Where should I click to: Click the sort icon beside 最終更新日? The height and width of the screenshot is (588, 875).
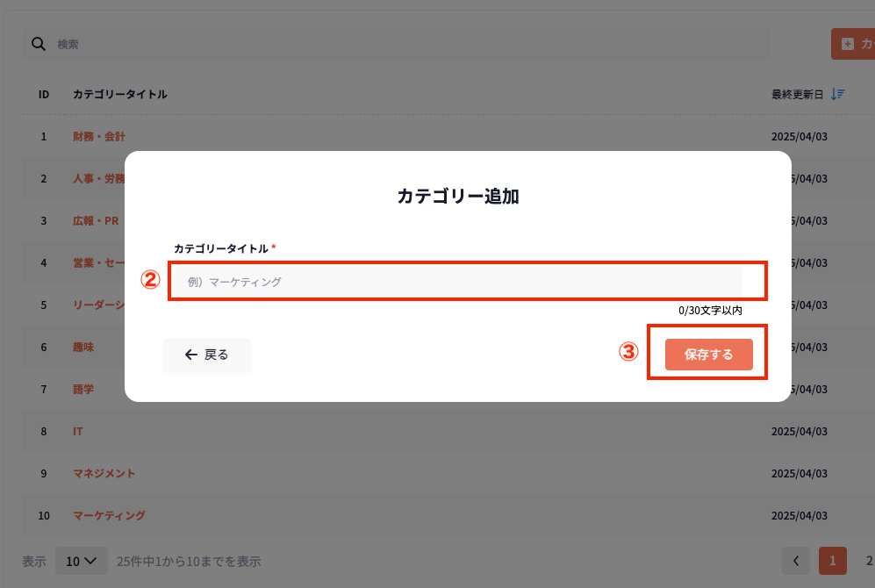[x=838, y=94]
